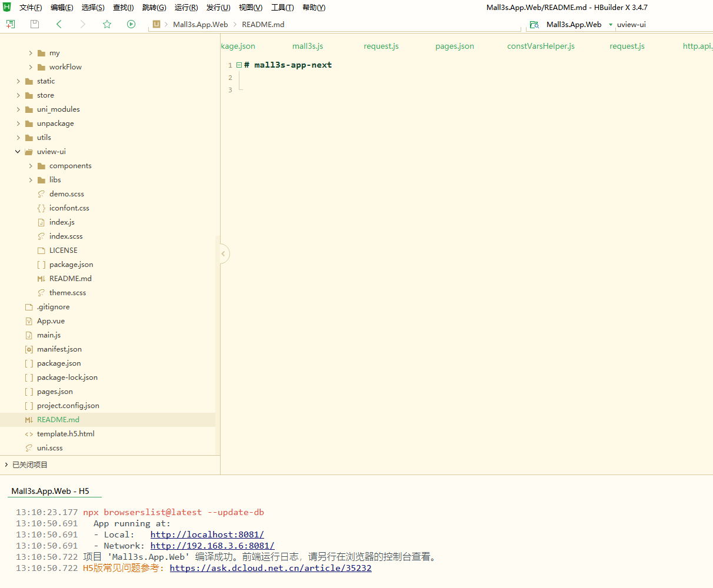The width and height of the screenshot is (713, 588).
Task: Expand the my folder
Action: click(x=31, y=53)
